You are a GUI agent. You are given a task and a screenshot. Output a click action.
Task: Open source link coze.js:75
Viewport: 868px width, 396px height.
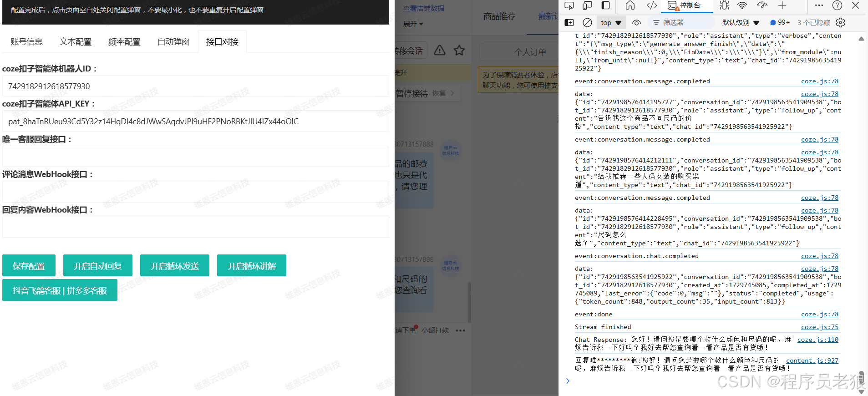click(x=820, y=327)
